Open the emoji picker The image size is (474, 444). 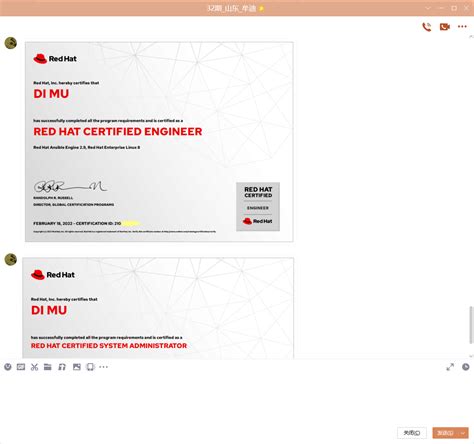tap(8, 367)
